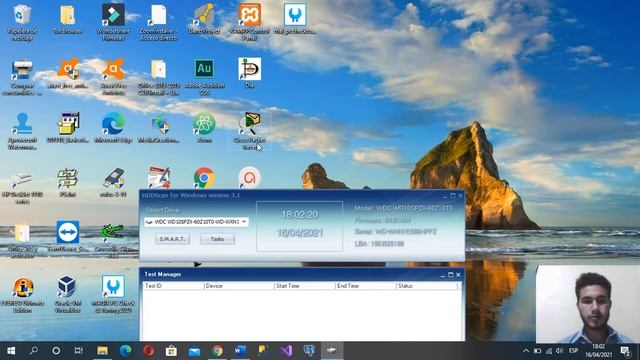The height and width of the screenshot is (360, 640).
Task: Open the Select Drive dropdown in HDDScan
Action: tap(196, 222)
